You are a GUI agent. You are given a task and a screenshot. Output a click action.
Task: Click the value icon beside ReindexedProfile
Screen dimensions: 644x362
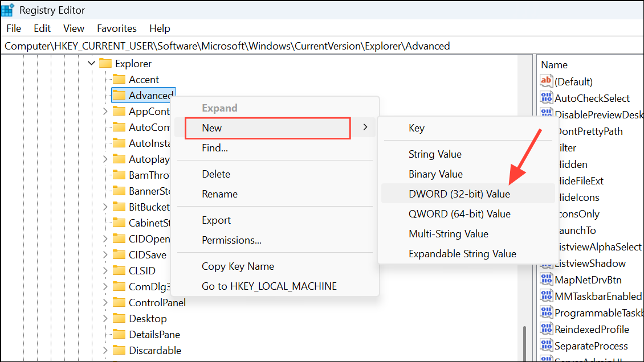tap(546, 329)
